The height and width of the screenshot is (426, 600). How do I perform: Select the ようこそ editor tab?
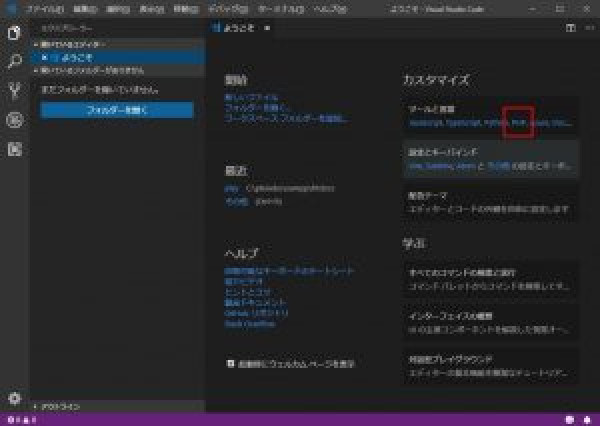pyautogui.click(x=241, y=28)
